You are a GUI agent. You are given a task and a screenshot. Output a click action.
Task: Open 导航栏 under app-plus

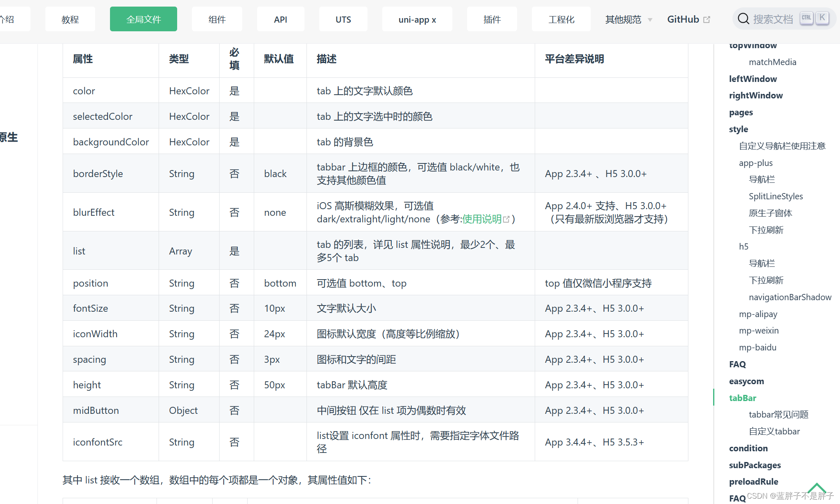[762, 180]
